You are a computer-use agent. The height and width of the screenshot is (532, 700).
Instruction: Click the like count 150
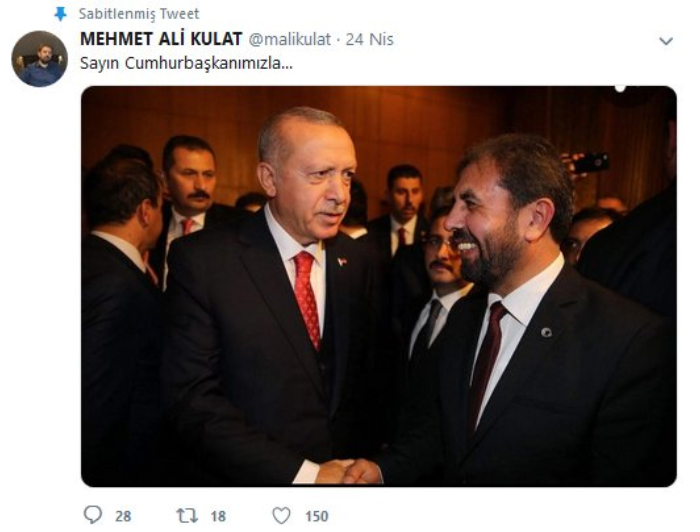[317, 516]
